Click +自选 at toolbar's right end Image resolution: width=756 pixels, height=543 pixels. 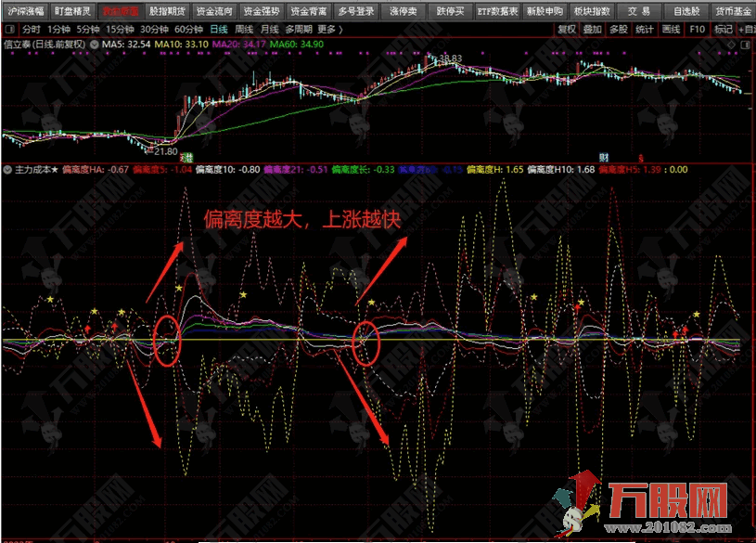coord(747,30)
